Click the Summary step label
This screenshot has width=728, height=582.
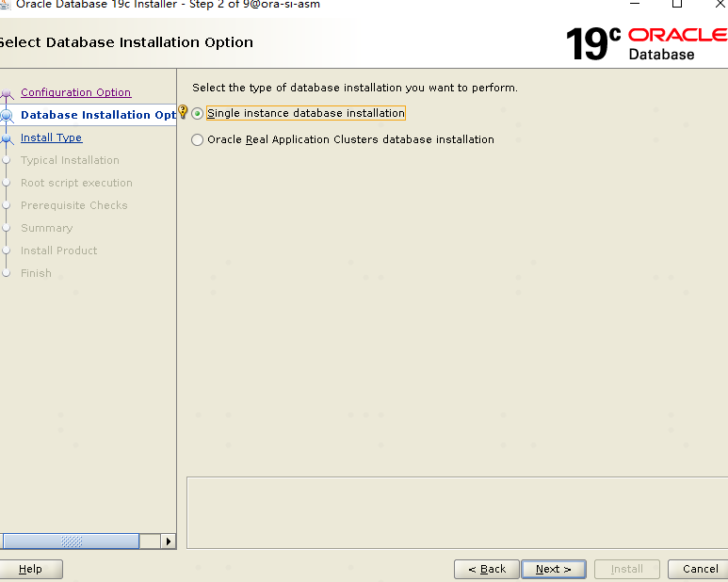(47, 228)
